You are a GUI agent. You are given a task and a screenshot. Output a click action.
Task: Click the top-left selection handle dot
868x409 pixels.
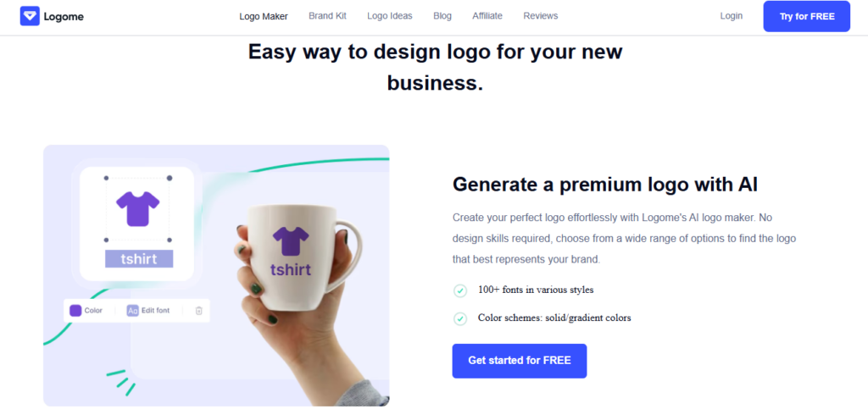(x=106, y=178)
